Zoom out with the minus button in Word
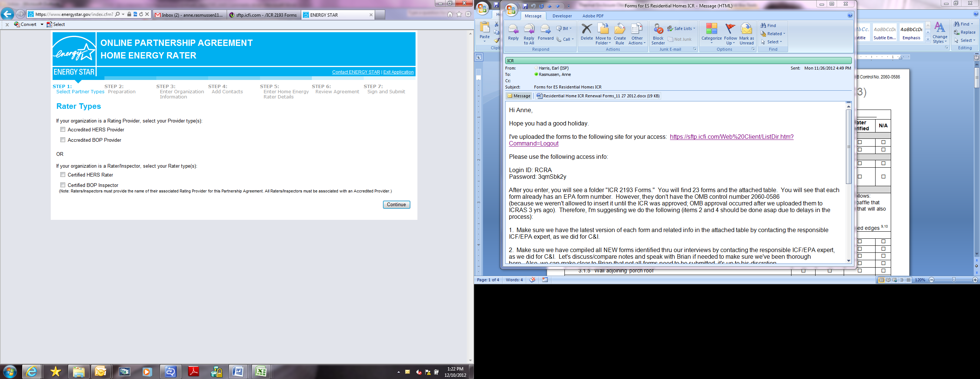This screenshot has width=980, height=379. (x=931, y=280)
